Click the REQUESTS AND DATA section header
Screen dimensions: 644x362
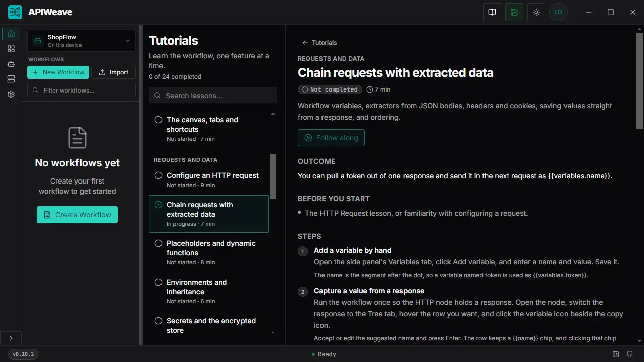(x=186, y=160)
